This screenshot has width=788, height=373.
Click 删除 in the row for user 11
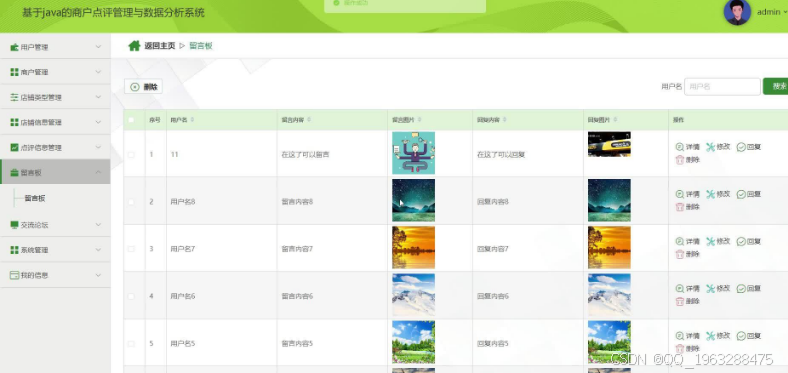(x=687, y=160)
